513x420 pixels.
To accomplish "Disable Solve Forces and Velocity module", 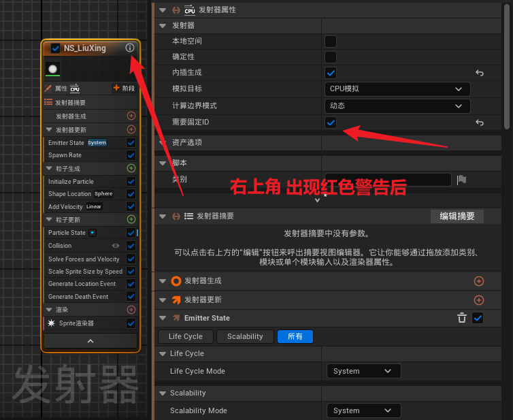I will [x=131, y=259].
